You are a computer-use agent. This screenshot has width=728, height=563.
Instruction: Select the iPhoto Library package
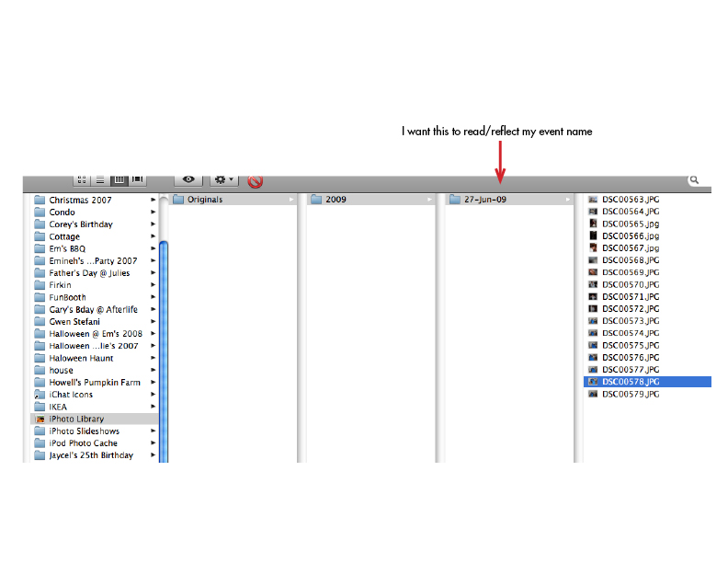tap(95, 419)
